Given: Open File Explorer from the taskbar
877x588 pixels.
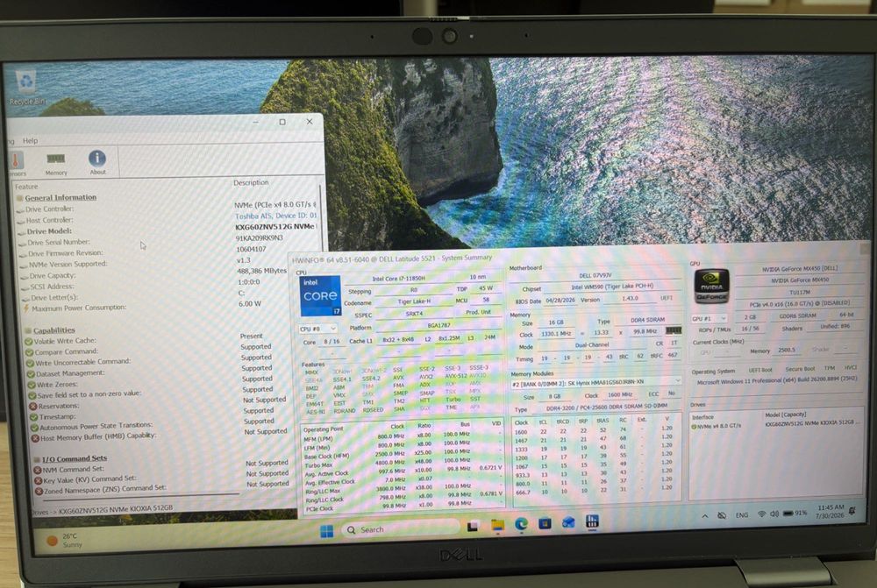Looking at the screenshot, I should pos(497,525).
